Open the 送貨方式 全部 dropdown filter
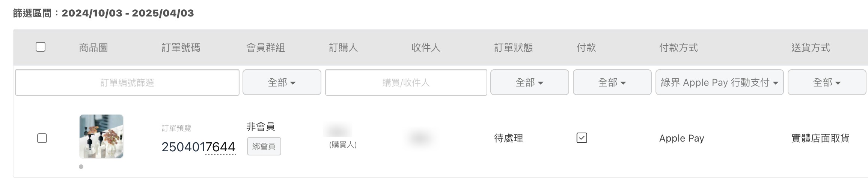Viewport: 868px width, 191px height. pyautogui.click(x=827, y=82)
